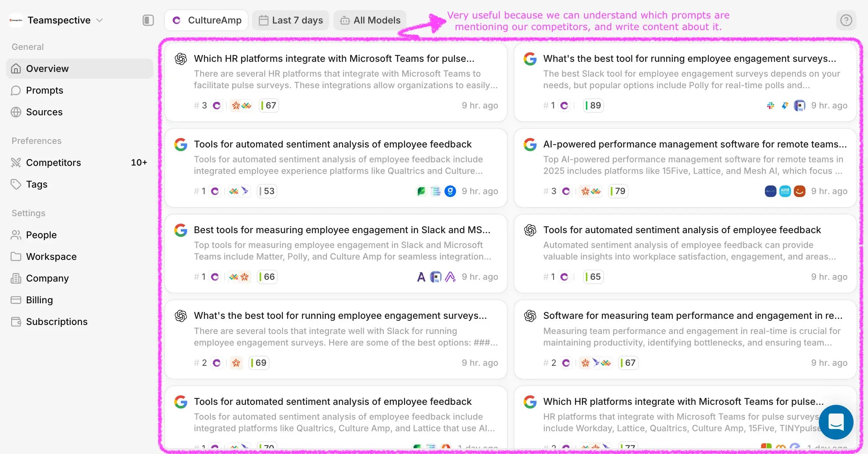Go to the Overview page
Screen dimensions: 868x454
pyautogui.click(x=47, y=69)
